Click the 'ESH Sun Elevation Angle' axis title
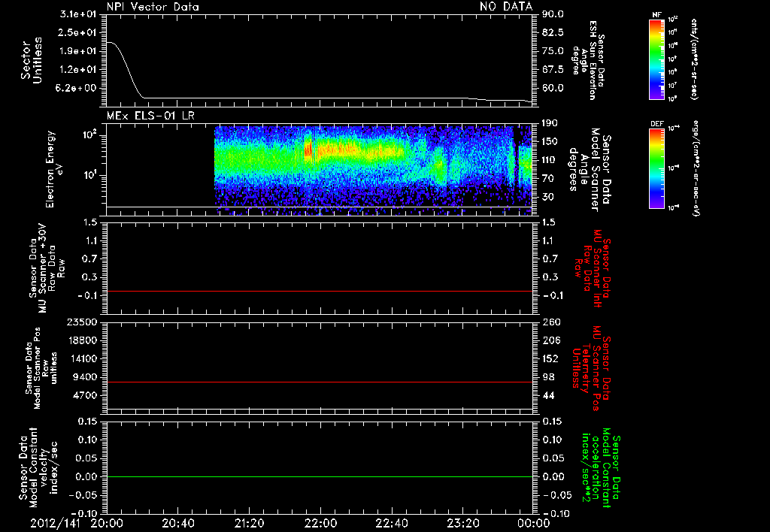Image resolution: width=770 pixels, height=532 pixels. [589, 60]
